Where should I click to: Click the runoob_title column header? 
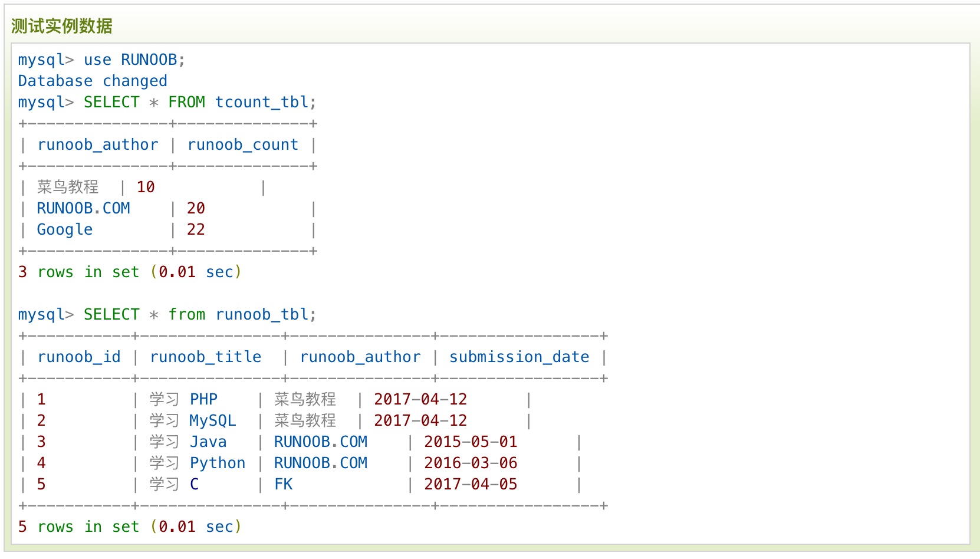tap(206, 357)
